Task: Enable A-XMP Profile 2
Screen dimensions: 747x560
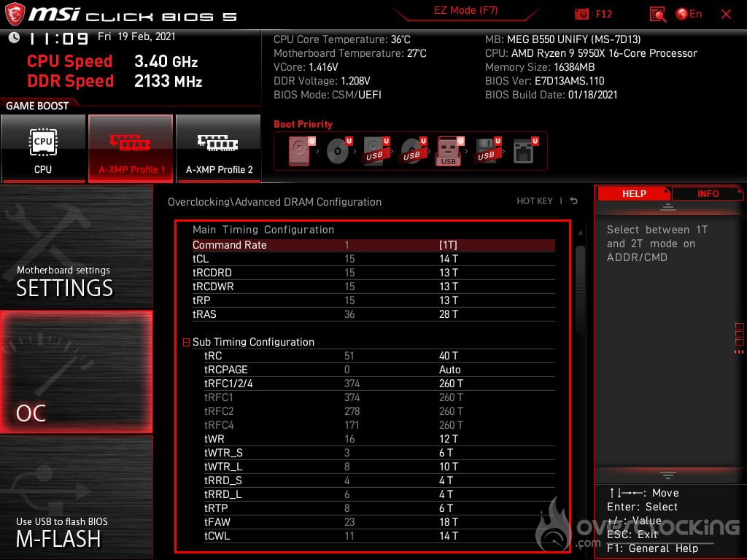Action: coord(219,149)
